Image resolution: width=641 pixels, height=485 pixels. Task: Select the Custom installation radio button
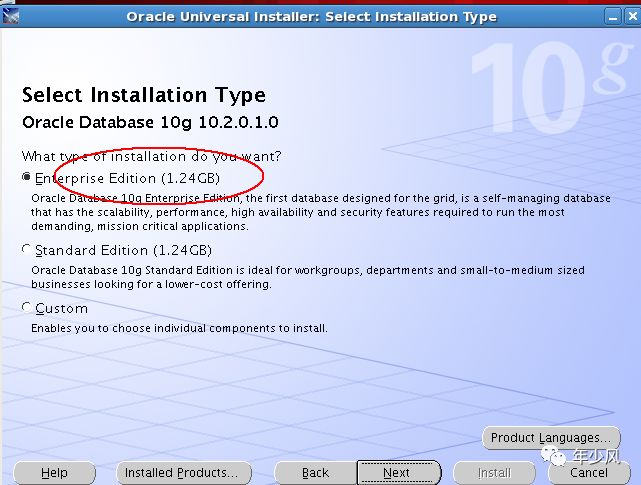[x=27, y=307]
